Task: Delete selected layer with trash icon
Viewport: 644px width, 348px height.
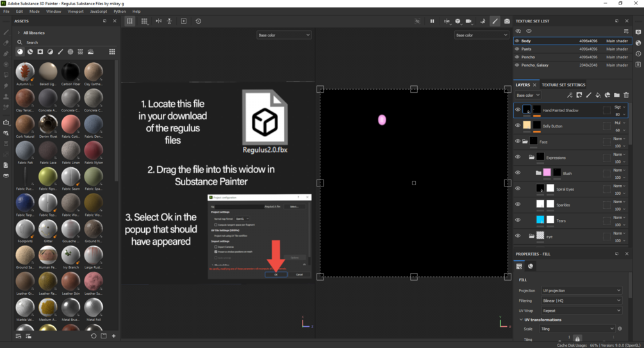Action: coord(626,95)
